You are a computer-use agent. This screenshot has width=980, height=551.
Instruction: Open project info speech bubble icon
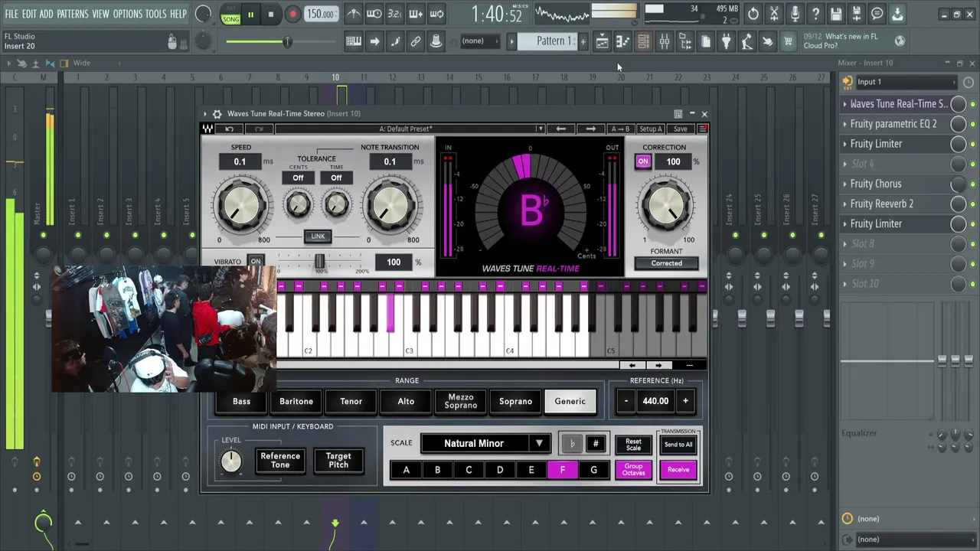coord(877,14)
